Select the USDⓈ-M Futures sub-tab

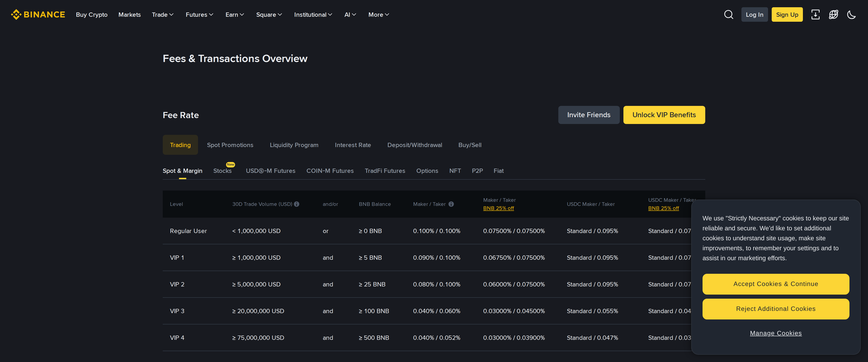point(271,171)
